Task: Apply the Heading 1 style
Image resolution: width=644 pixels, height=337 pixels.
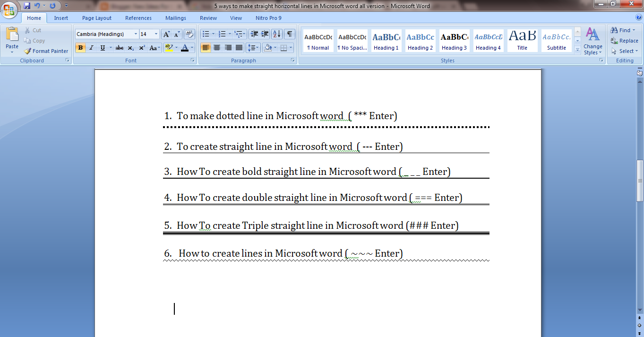Action: tap(386, 41)
